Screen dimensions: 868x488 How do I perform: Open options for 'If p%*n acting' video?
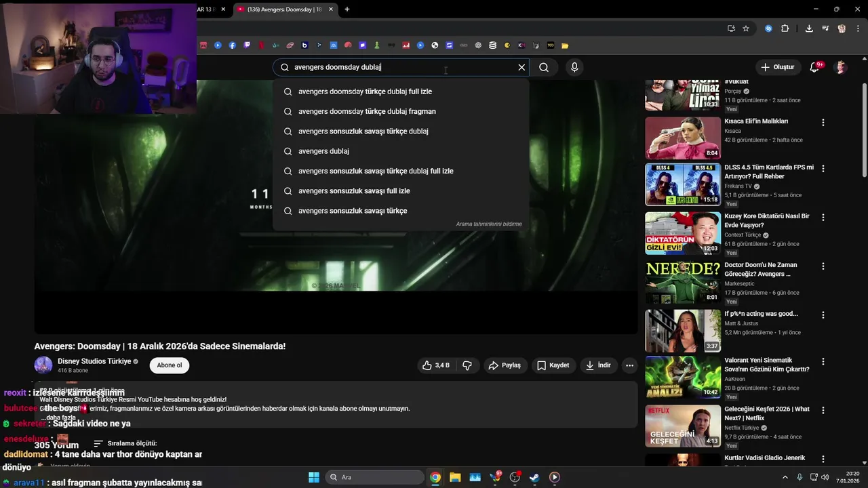coord(823,315)
